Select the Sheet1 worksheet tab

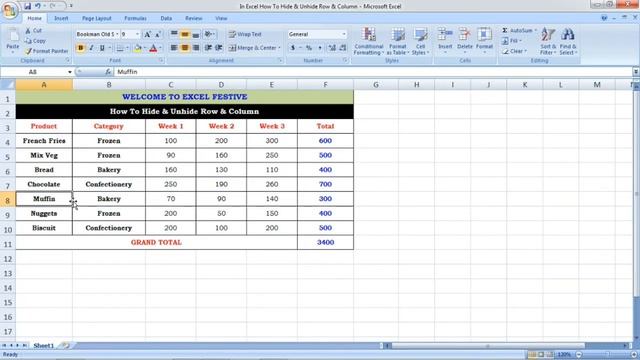pyautogui.click(x=44, y=346)
